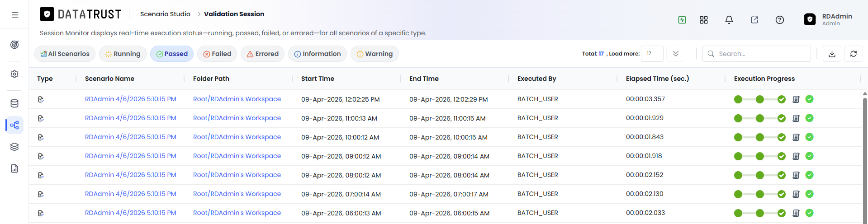Select the Warning filter tab

375,54
